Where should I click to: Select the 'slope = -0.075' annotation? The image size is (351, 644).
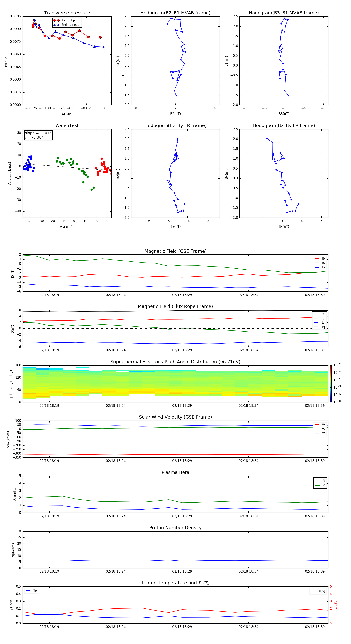pyautogui.click(x=38, y=133)
